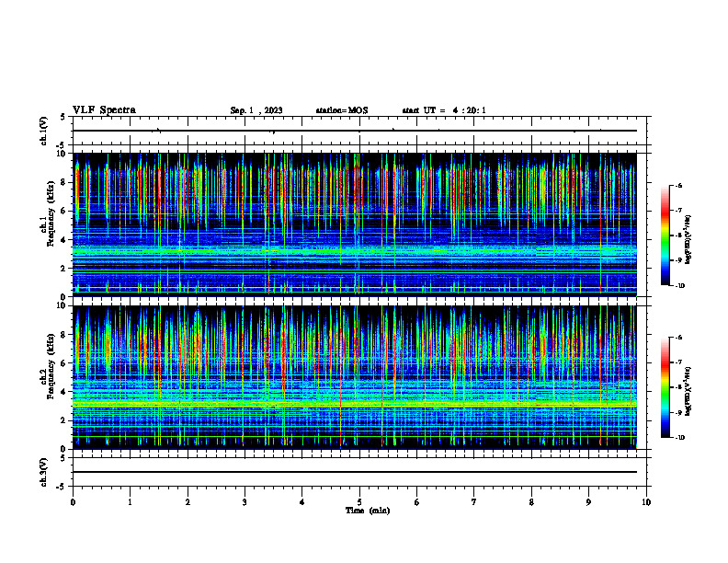Click the "5" tick on ch.1(V) axis

coord(64,117)
